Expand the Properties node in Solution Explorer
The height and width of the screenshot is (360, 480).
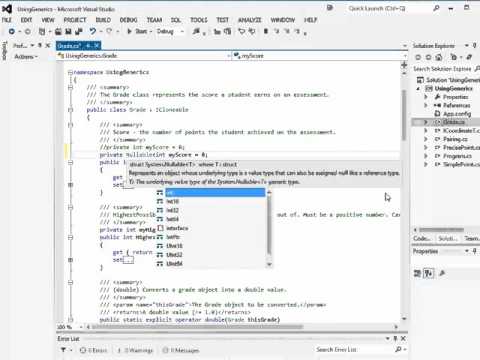tap(426, 97)
